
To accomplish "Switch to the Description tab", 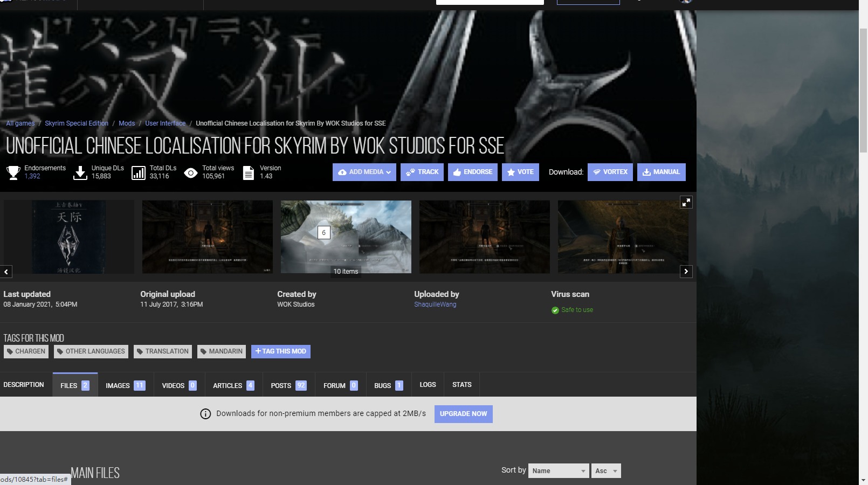I will pos(24,385).
